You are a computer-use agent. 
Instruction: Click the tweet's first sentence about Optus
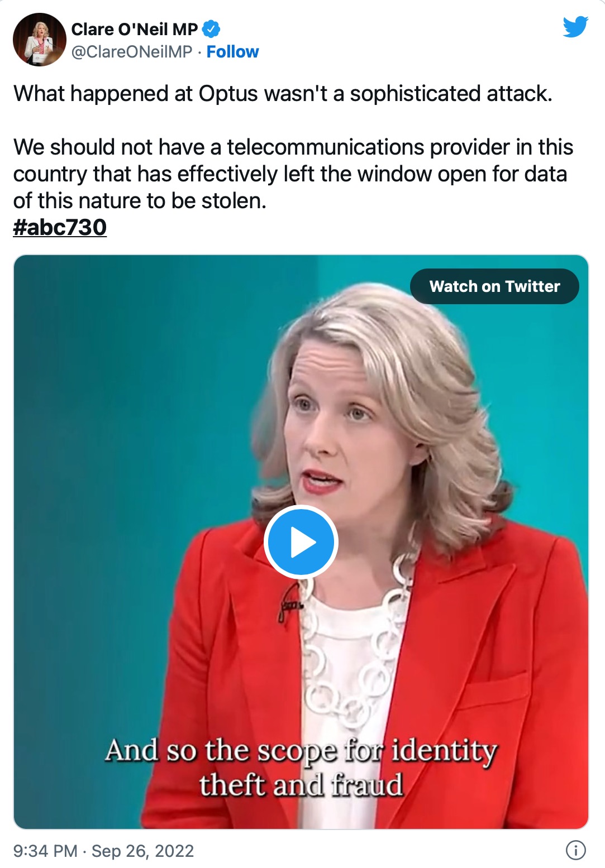click(x=283, y=94)
